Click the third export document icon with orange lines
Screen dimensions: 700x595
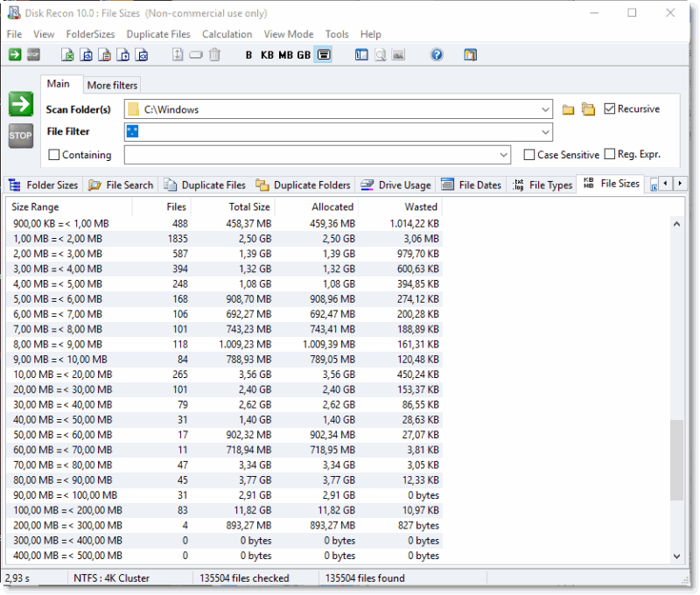tap(105, 55)
